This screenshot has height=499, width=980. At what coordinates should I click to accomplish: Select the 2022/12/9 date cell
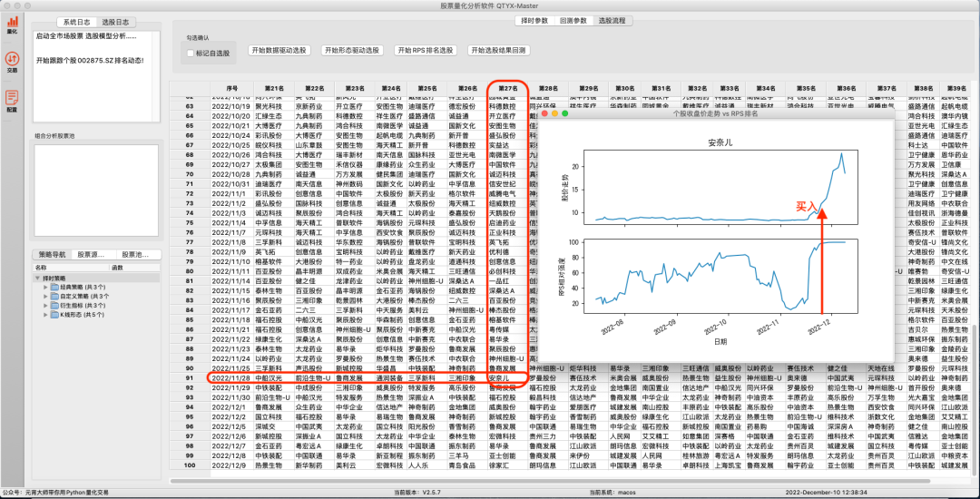click(x=232, y=465)
